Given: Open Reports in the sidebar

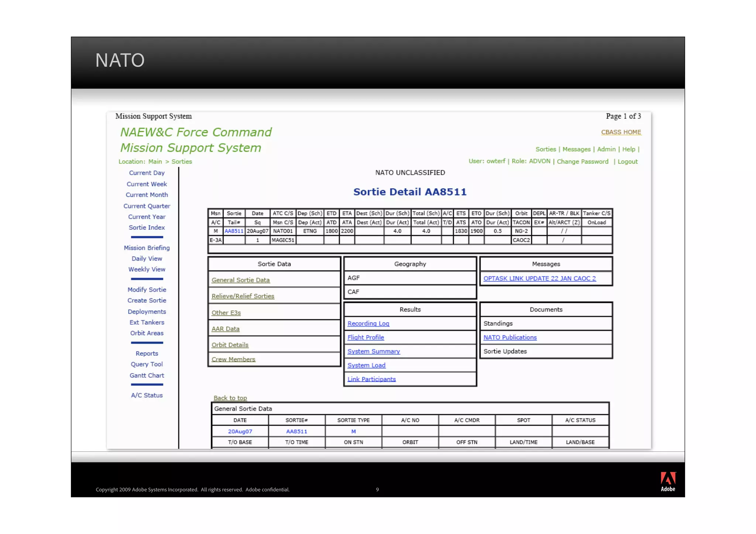Looking at the screenshot, I should click(147, 354).
